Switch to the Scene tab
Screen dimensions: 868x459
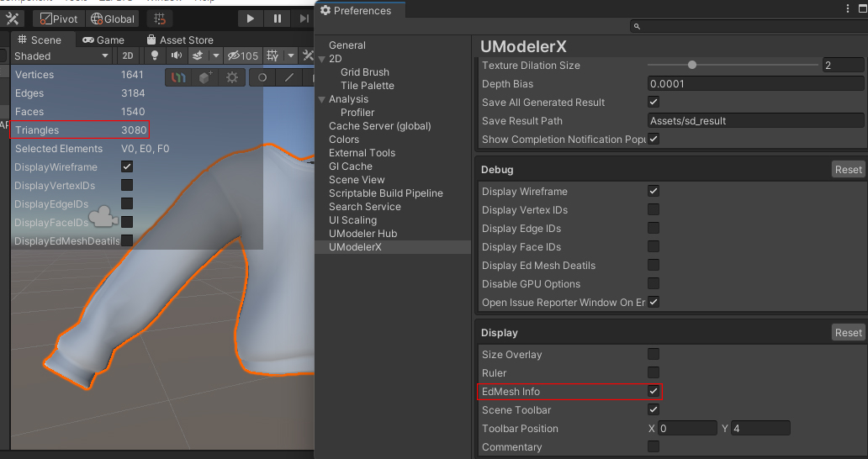[40, 40]
